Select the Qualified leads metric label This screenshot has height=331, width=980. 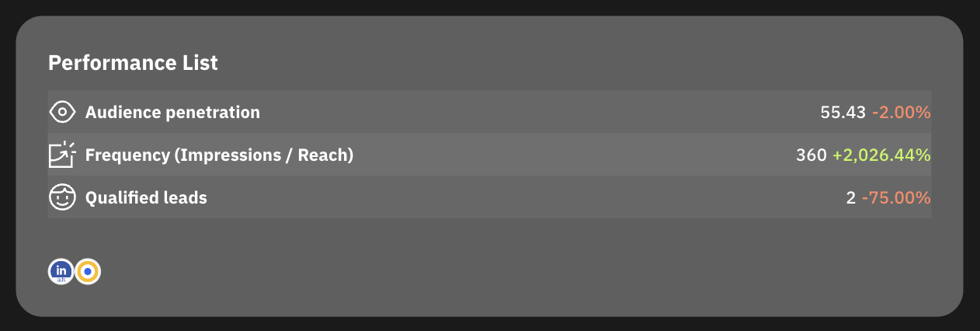[x=146, y=197]
